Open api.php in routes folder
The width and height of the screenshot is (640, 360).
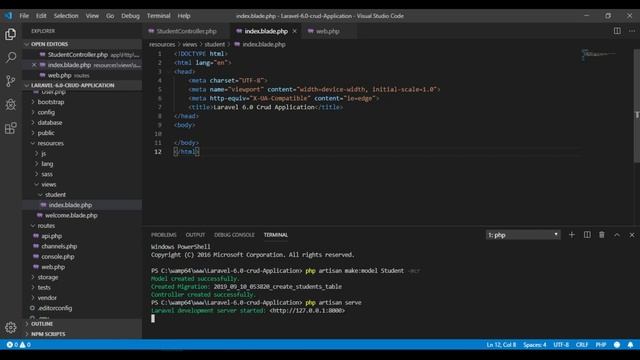51,236
